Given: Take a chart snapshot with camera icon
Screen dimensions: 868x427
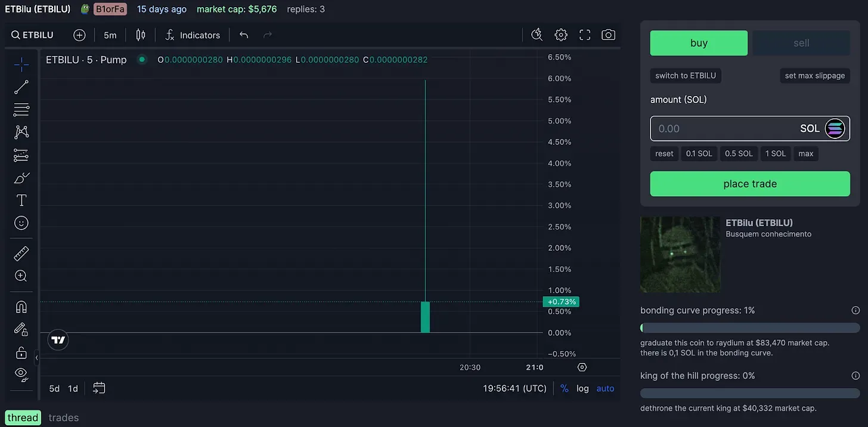Looking at the screenshot, I should pyautogui.click(x=608, y=35).
